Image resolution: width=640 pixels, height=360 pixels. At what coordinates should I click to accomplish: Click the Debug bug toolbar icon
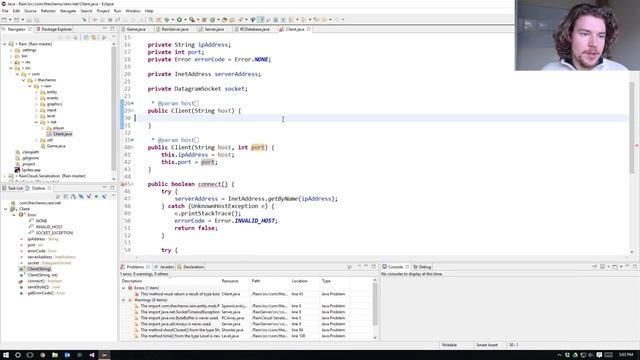pos(167,20)
